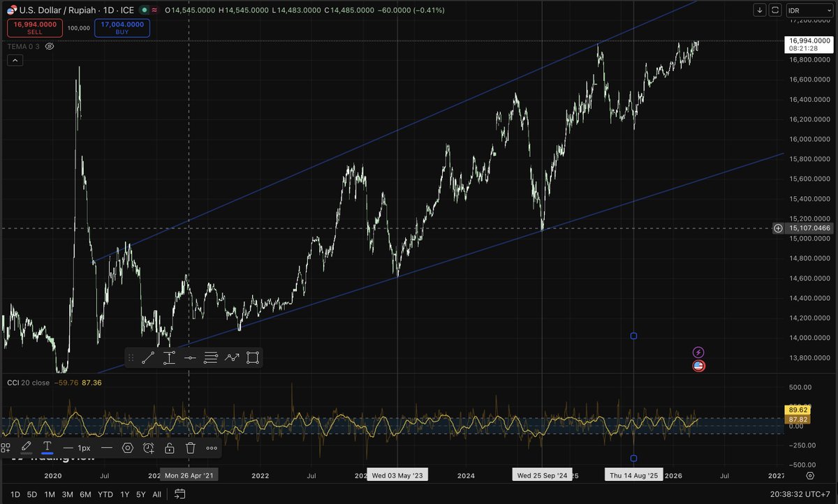Change the line color pencil tool
Screen dimensions: 838x504
[x=26, y=447]
